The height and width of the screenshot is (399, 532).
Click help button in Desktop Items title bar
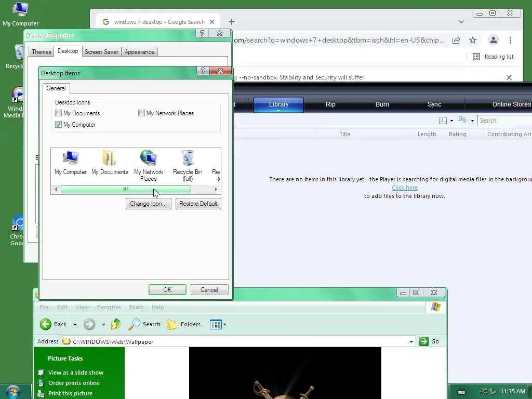pos(203,71)
